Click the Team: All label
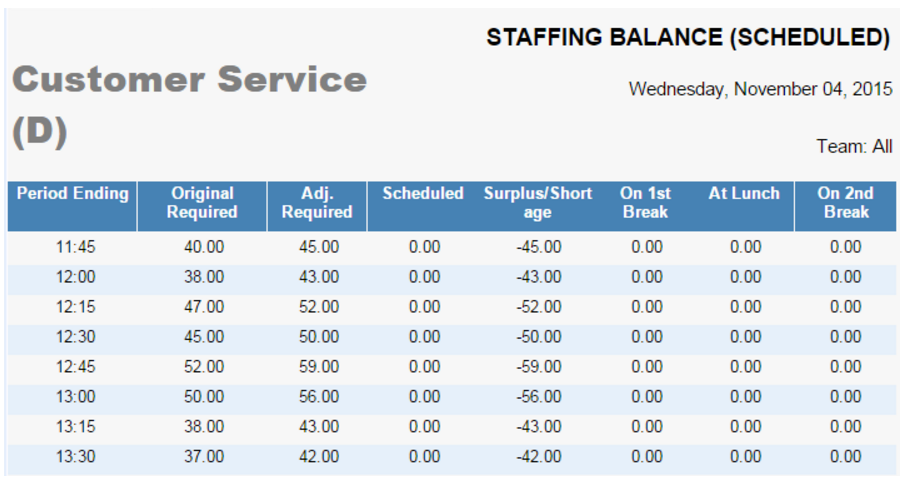Image resolution: width=909 pixels, height=480 pixels. (854, 147)
